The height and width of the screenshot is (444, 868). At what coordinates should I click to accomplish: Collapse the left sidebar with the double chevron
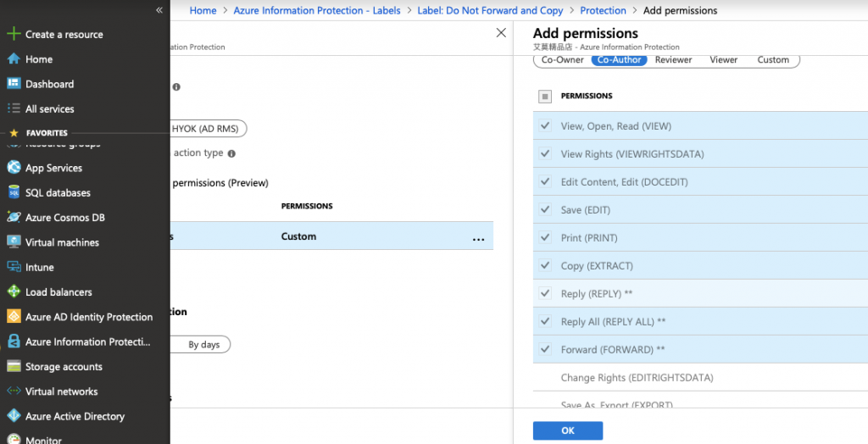pos(159,10)
